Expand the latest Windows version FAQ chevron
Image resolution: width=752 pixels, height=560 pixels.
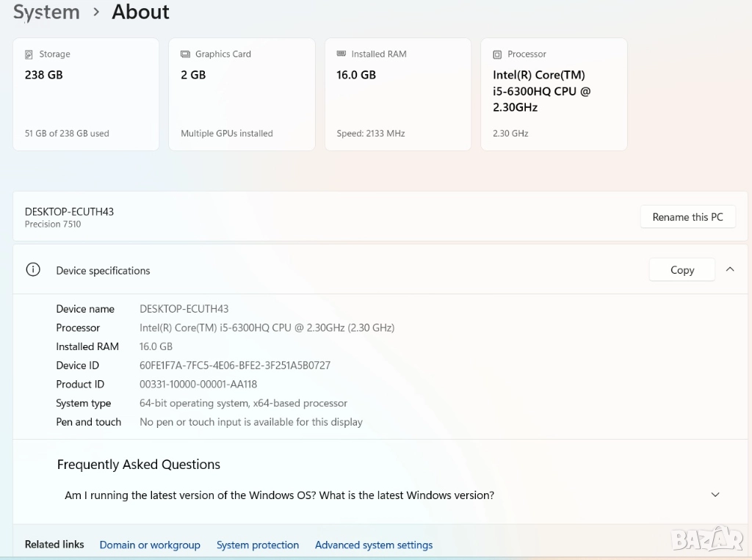click(x=715, y=495)
